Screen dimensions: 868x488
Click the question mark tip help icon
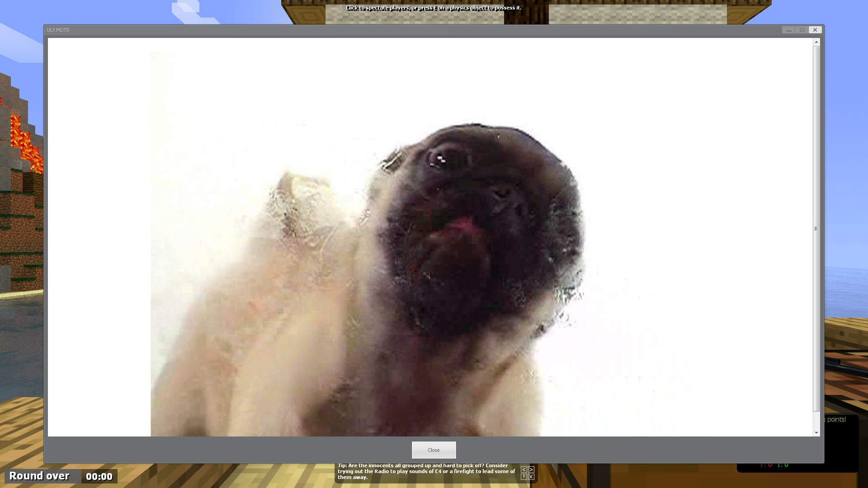(524, 477)
